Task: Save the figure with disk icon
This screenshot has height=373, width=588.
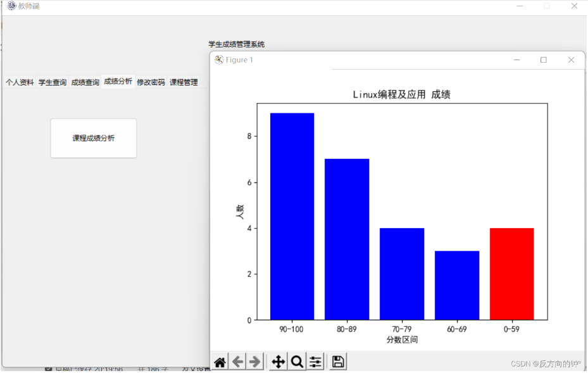Action: coord(338,362)
